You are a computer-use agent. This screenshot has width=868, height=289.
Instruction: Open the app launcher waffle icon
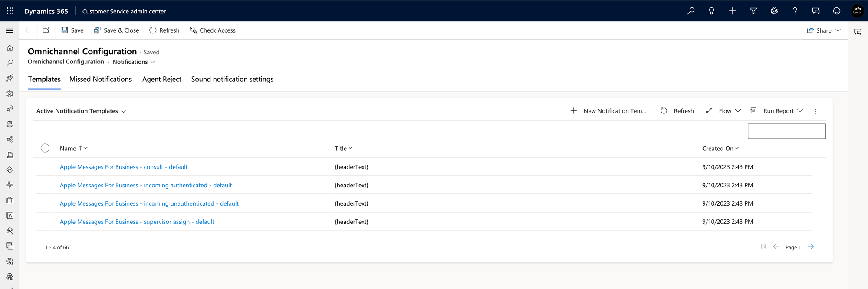tap(10, 11)
